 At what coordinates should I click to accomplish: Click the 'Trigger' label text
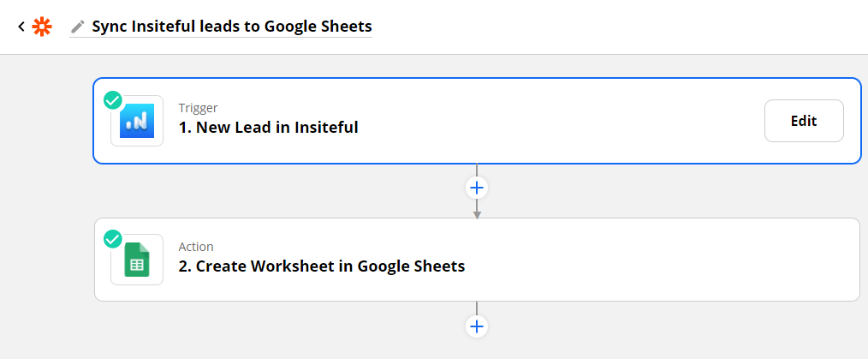[199, 108]
